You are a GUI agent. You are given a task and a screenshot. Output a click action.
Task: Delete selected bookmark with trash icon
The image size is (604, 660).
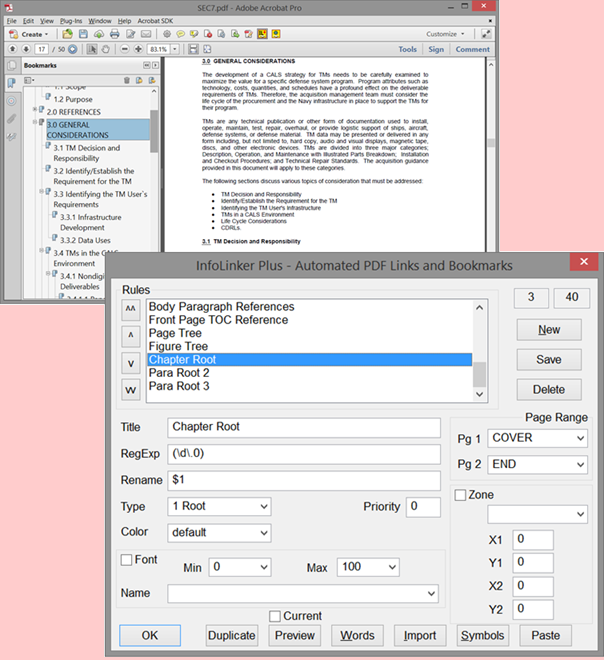pyautogui.click(x=127, y=80)
